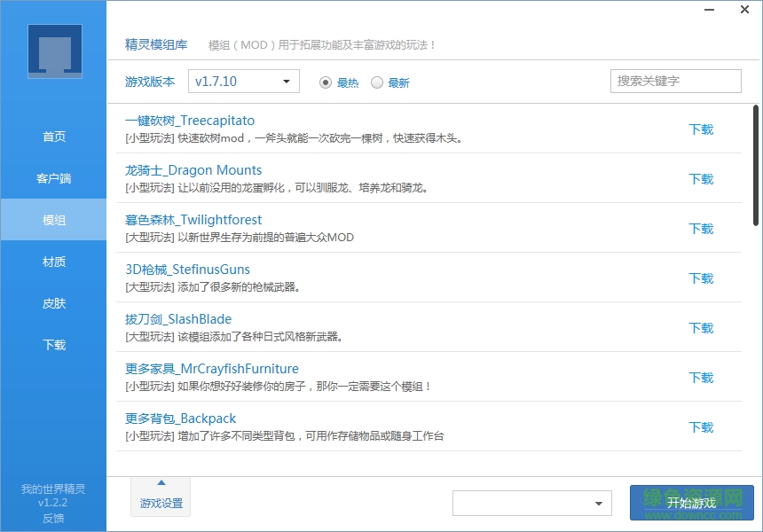Switch to the 皮肤 skins section
The width and height of the screenshot is (763, 532).
(53, 303)
